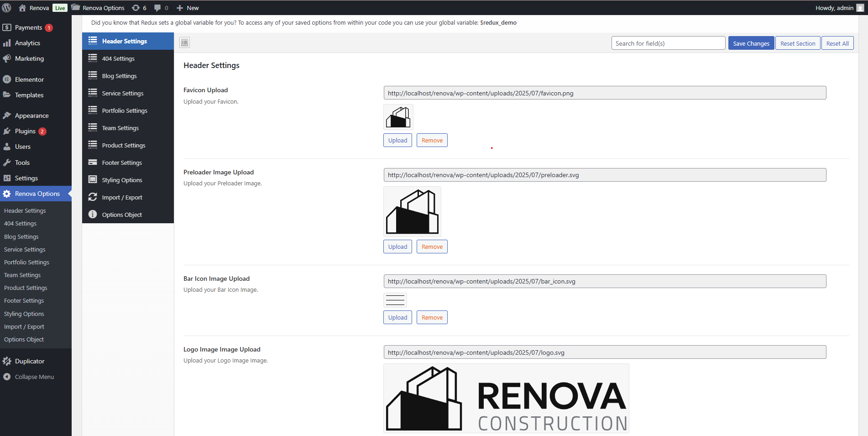
Task: Click the WordPress logo icon
Action: tap(7, 8)
